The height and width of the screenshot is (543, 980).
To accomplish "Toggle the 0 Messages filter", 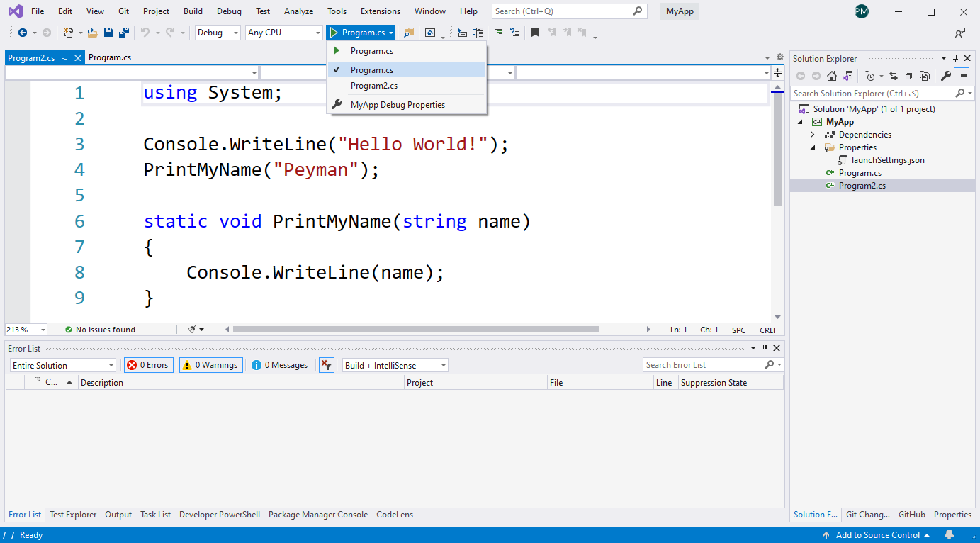I will [280, 365].
